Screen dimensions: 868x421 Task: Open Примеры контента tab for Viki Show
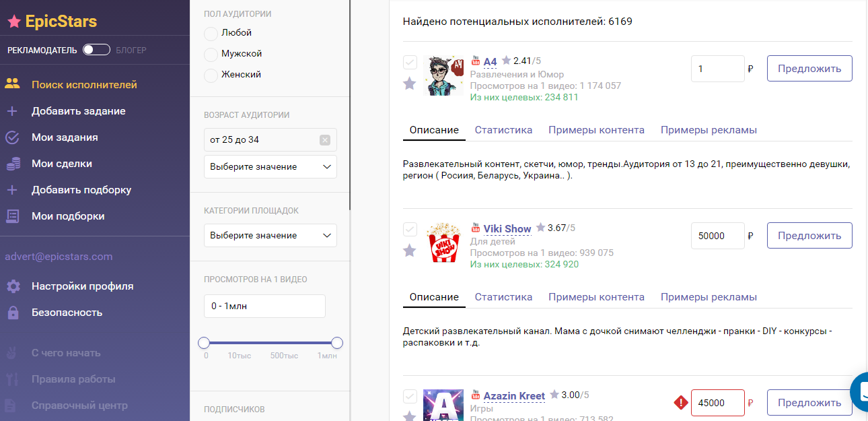pyautogui.click(x=596, y=297)
